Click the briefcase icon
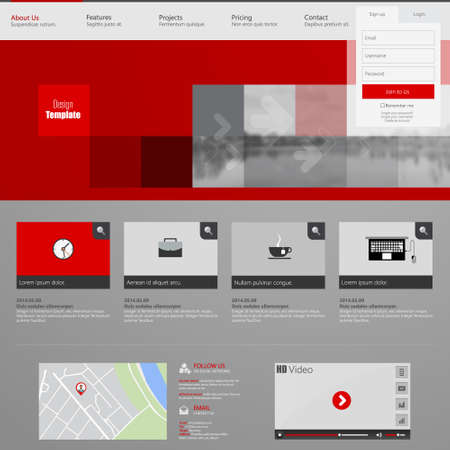The width and height of the screenshot is (450, 450). (x=170, y=247)
